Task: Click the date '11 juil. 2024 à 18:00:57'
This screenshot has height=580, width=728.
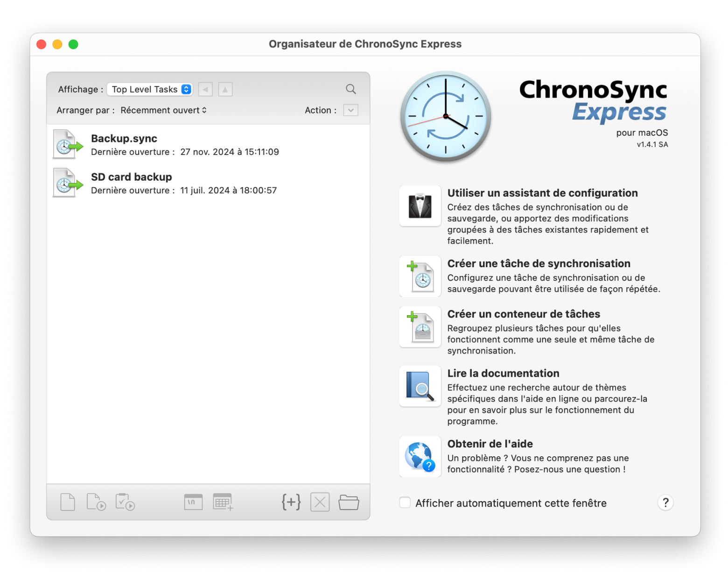Action: [228, 190]
